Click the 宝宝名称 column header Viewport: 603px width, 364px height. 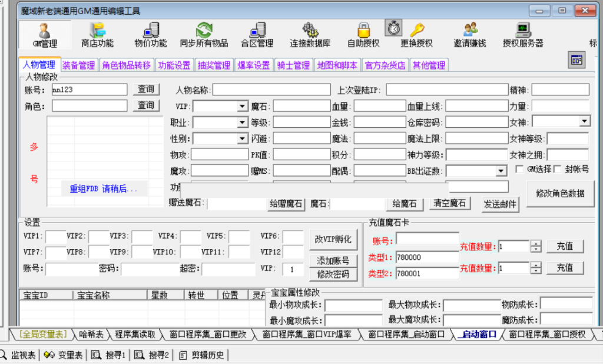[110, 295]
